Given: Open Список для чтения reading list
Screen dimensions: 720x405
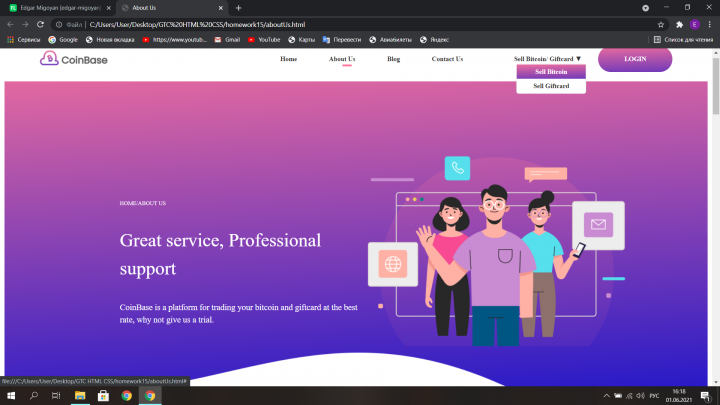Looking at the screenshot, I should [683, 40].
